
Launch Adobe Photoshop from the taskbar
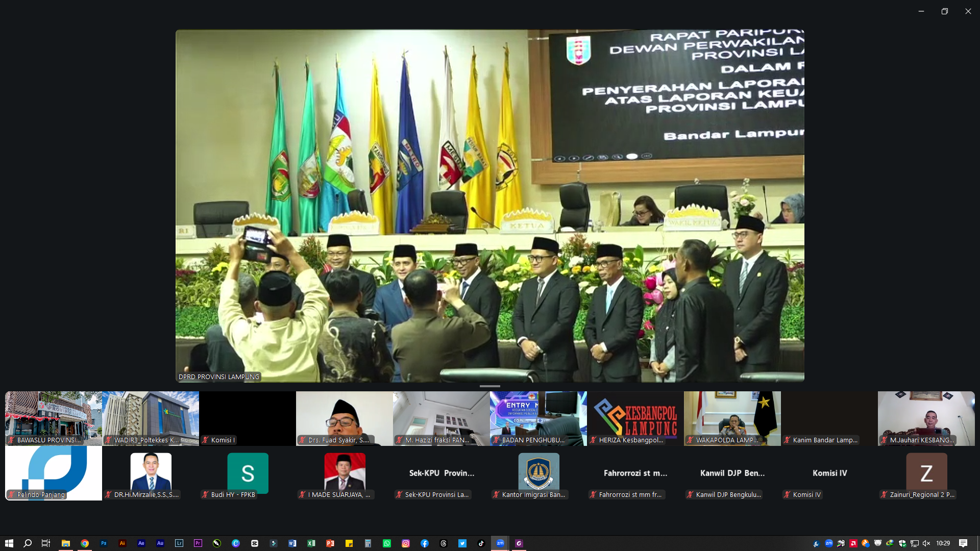point(104,543)
